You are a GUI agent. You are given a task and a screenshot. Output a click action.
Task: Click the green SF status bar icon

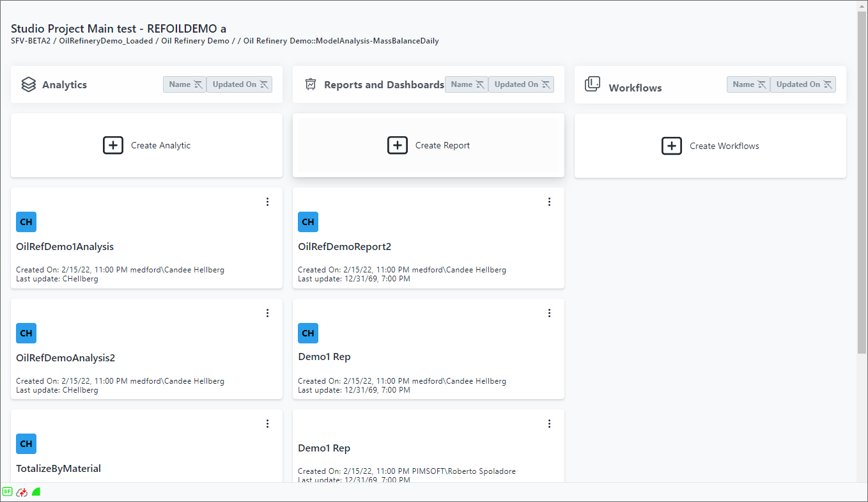(x=7, y=492)
